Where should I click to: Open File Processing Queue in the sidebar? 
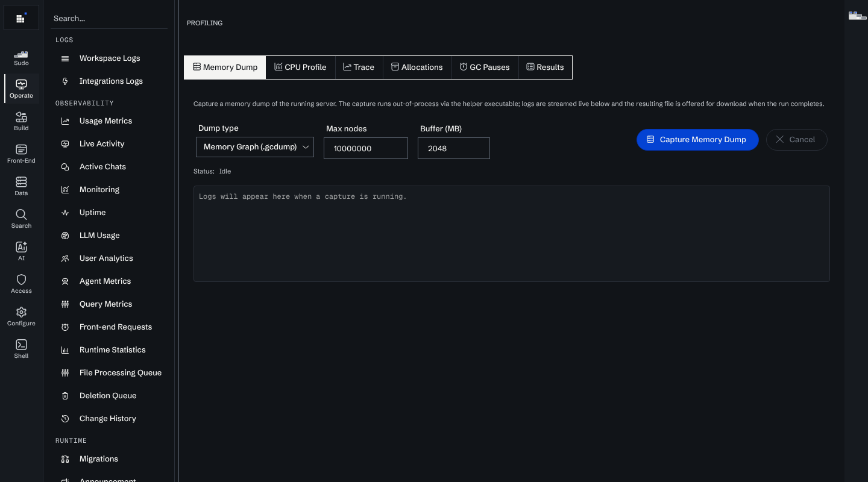[x=121, y=373]
